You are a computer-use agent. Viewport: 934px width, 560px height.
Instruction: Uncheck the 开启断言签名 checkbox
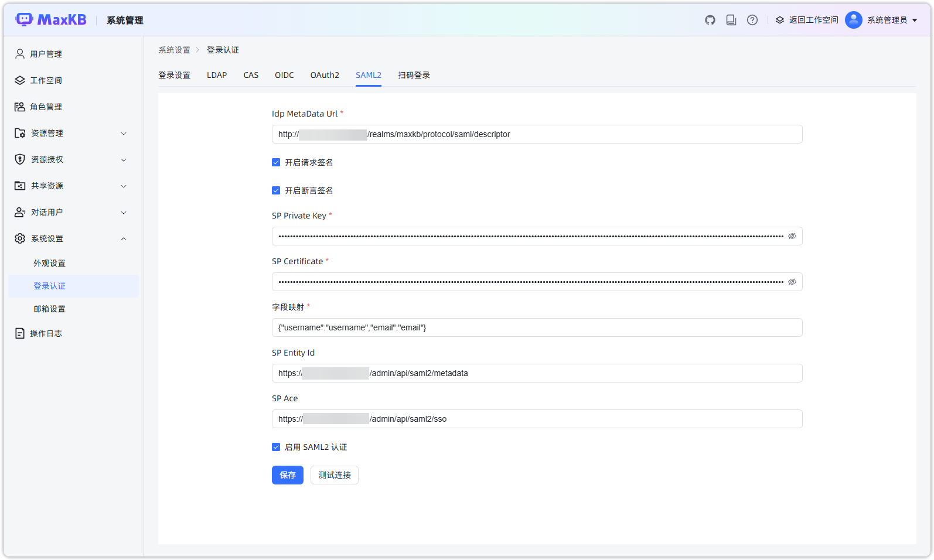pos(276,190)
